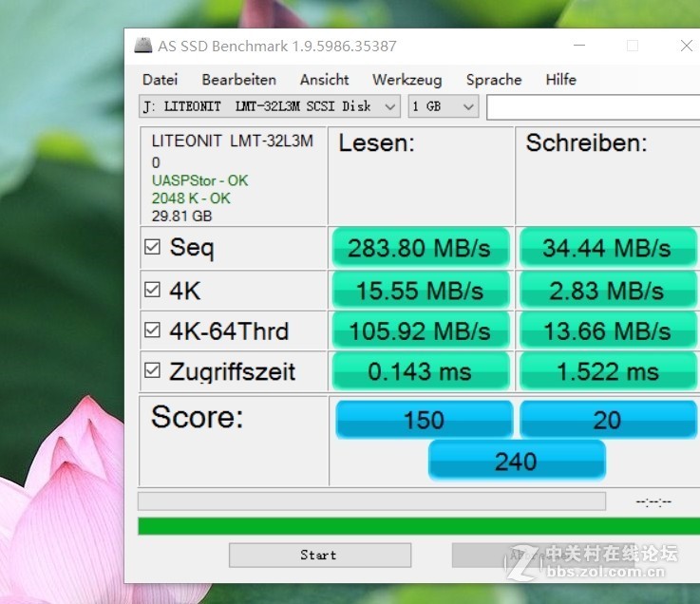The height and width of the screenshot is (604, 700).
Task: Click the --:--:-- elapsed time indicator
Action: [x=653, y=501]
